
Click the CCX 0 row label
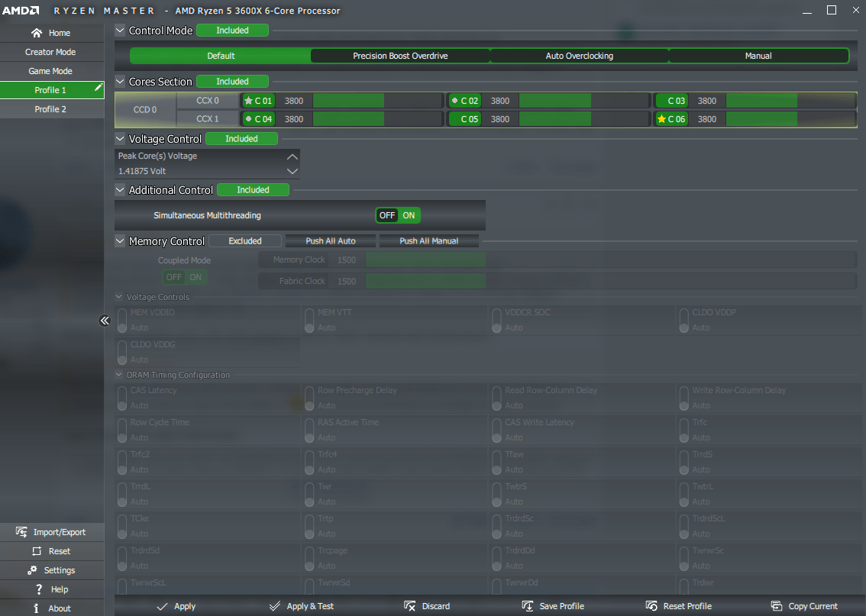(x=208, y=101)
